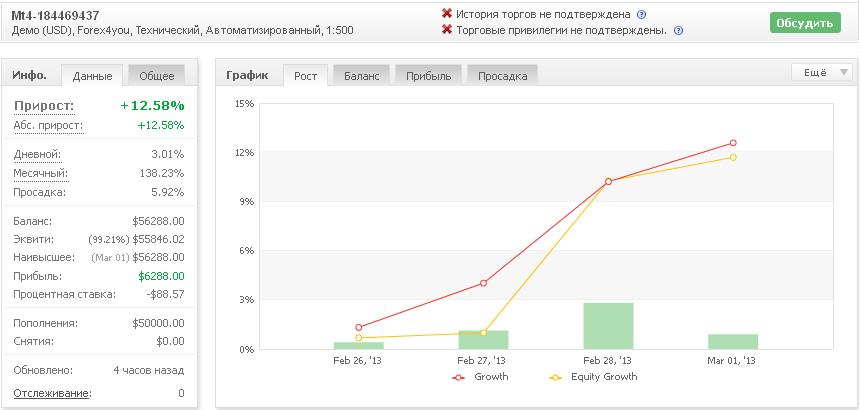This screenshot has width=860, height=410.
Task: Open the Ещё dropdown menu
Action: (x=822, y=72)
